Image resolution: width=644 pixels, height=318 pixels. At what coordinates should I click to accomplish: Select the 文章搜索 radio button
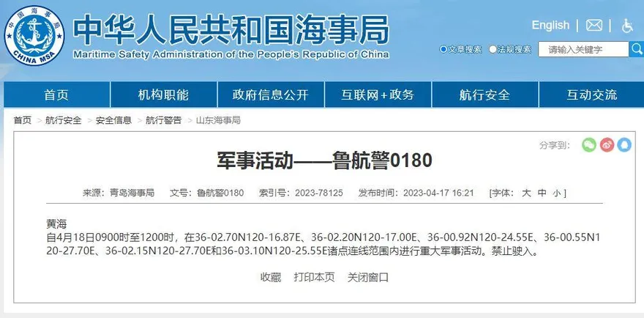point(443,50)
